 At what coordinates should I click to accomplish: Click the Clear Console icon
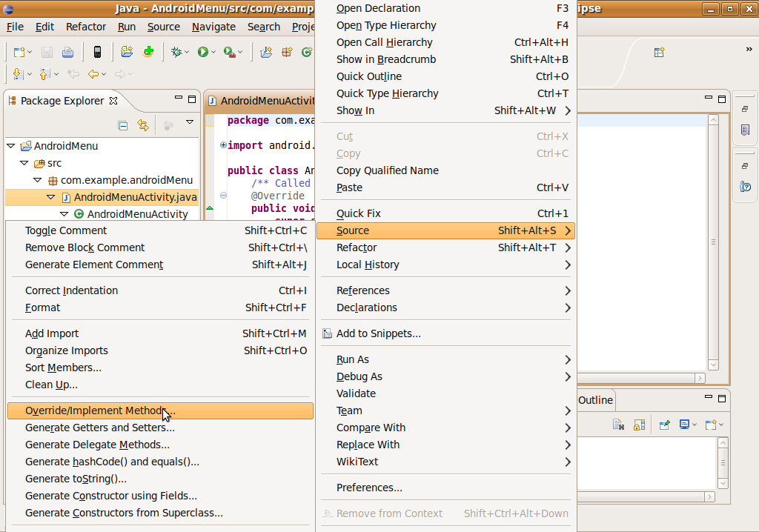coord(618,425)
